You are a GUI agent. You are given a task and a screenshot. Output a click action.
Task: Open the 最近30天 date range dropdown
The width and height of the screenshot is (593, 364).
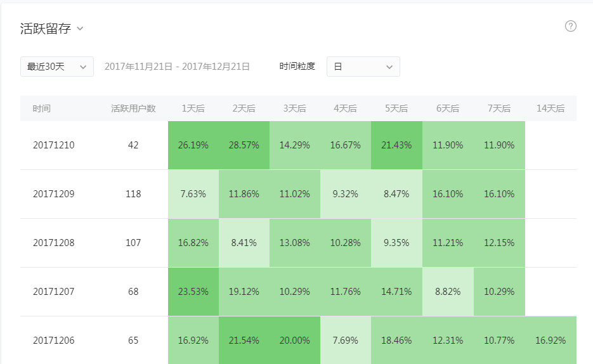56,67
